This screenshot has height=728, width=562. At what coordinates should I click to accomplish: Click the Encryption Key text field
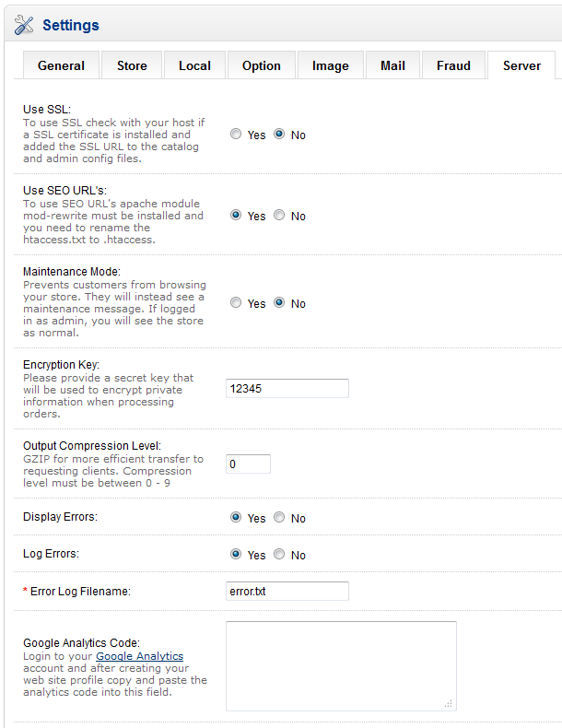[x=287, y=389]
